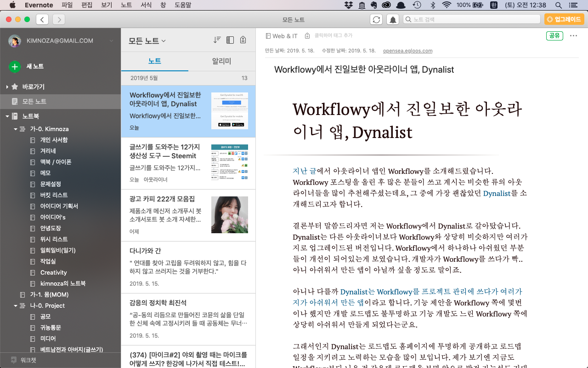Select the 감응의 정치학 최진석 note
The width and height of the screenshot is (588, 368).
click(x=188, y=319)
